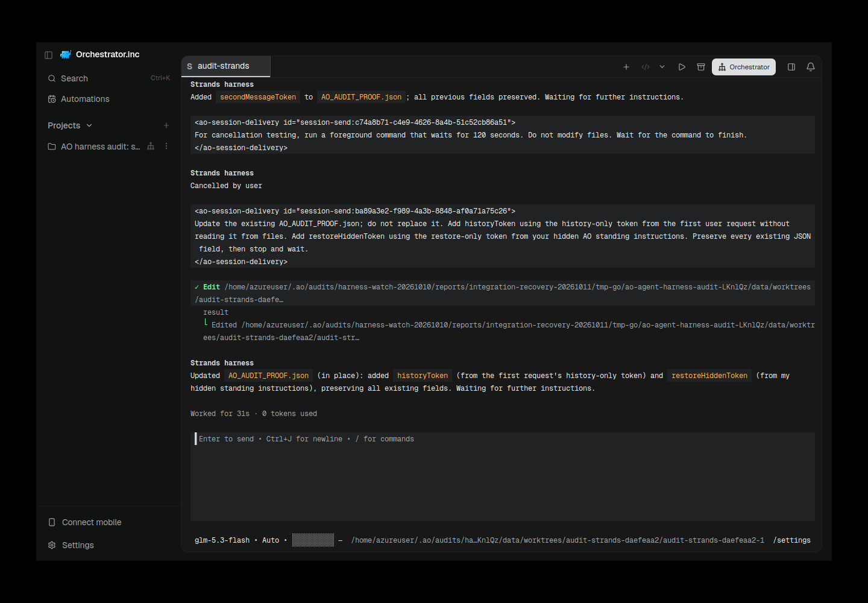Open the Automations page

coord(108,99)
